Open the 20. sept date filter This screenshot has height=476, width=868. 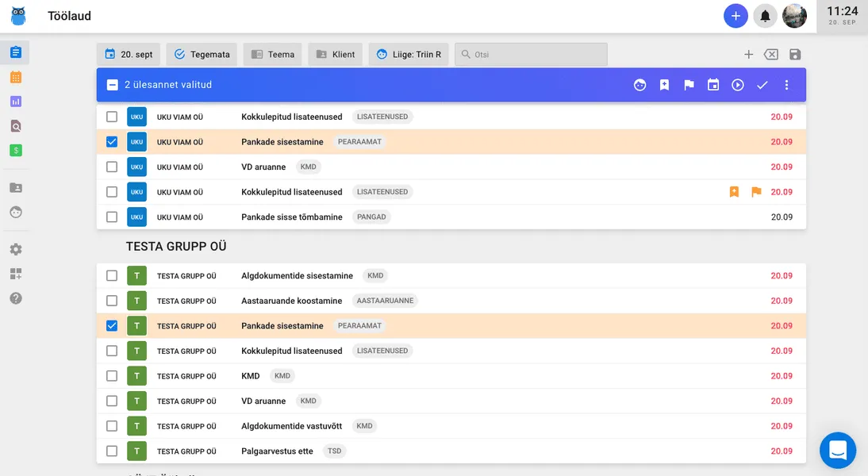pyautogui.click(x=129, y=55)
